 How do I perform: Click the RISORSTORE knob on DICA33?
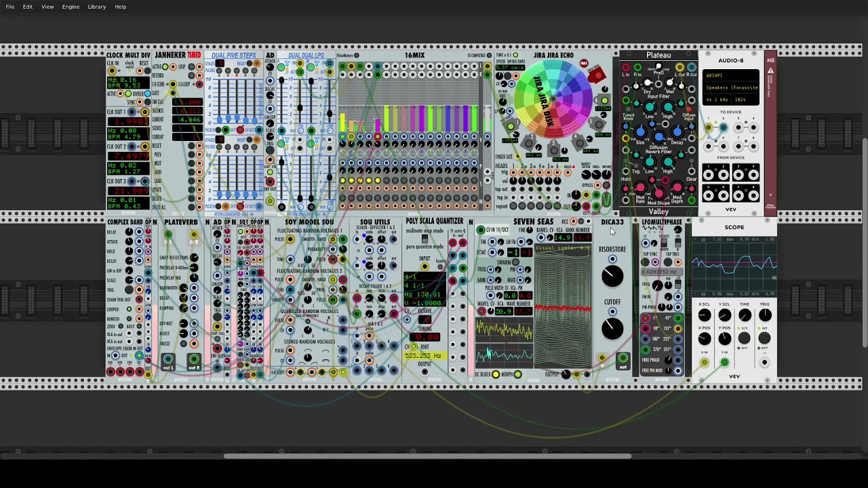tap(612, 276)
